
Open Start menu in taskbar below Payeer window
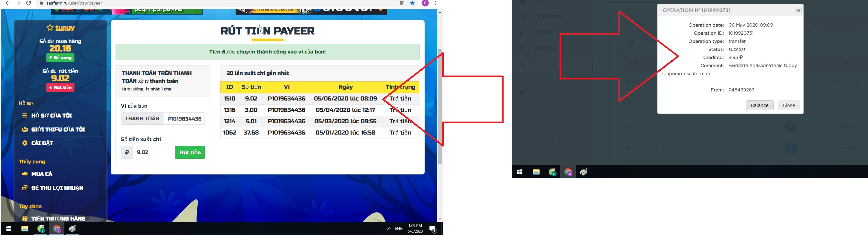[x=520, y=172]
